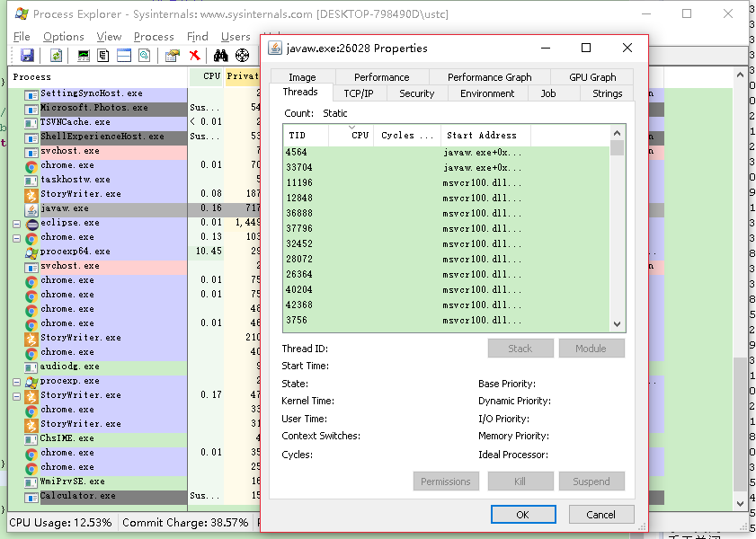Click the Java icon in Properties title bar
This screenshot has width=756, height=539.
[275, 48]
